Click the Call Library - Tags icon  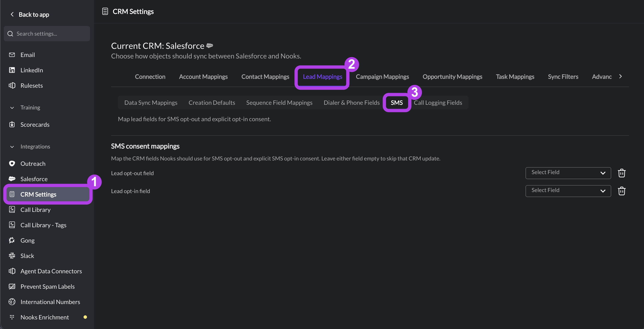coord(12,225)
